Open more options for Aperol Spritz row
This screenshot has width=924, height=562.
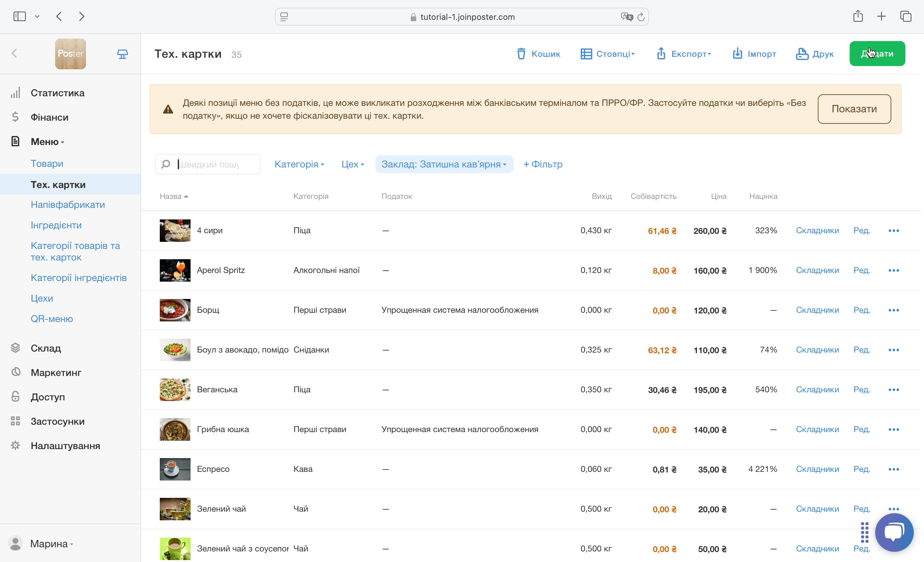(x=894, y=270)
